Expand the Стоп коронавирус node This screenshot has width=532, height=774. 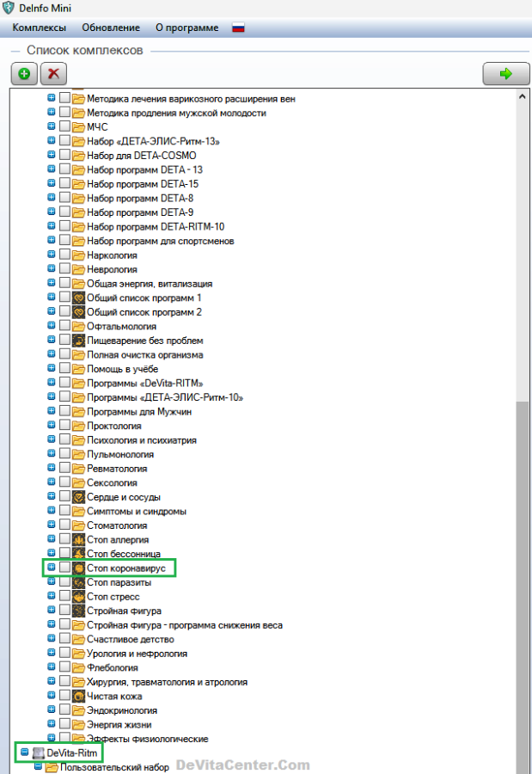click(x=52, y=568)
